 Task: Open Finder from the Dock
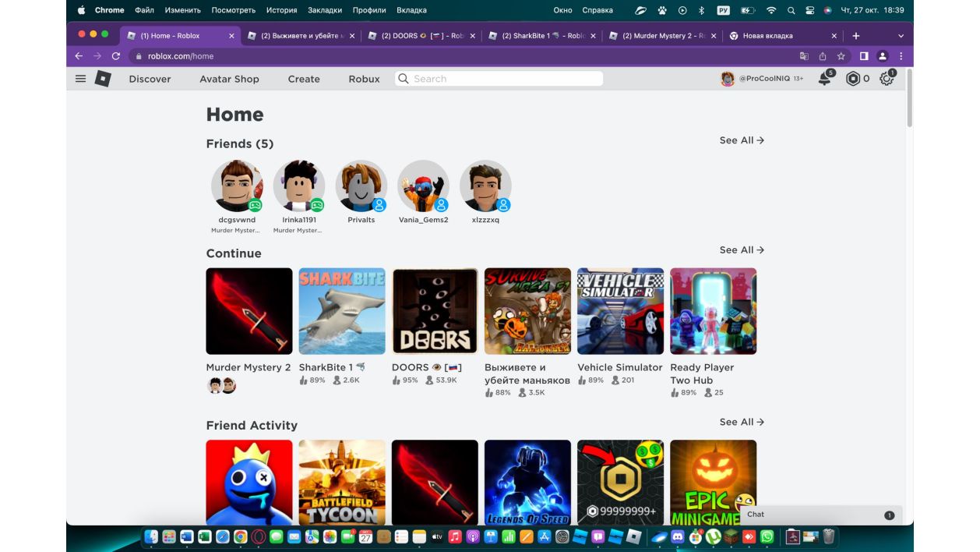151,536
